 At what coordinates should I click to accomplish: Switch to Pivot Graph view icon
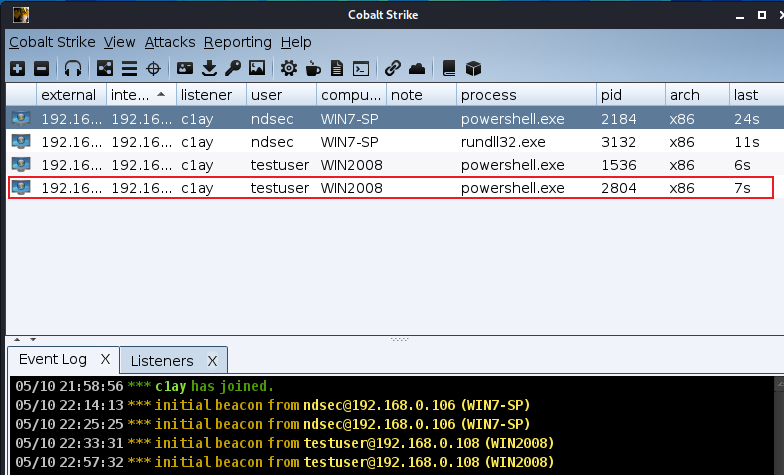click(105, 68)
